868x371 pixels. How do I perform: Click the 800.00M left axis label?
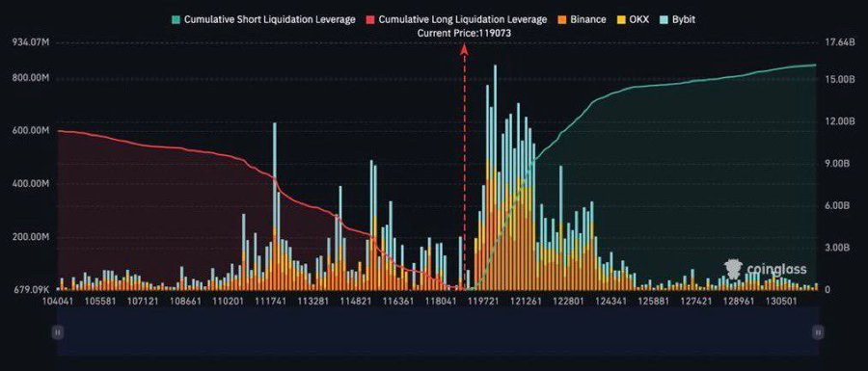pyautogui.click(x=31, y=78)
